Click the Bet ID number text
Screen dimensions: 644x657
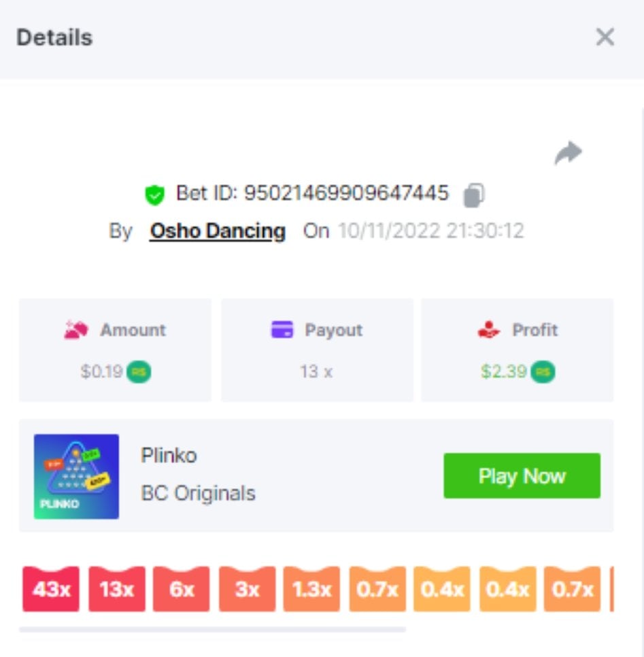pos(346,193)
